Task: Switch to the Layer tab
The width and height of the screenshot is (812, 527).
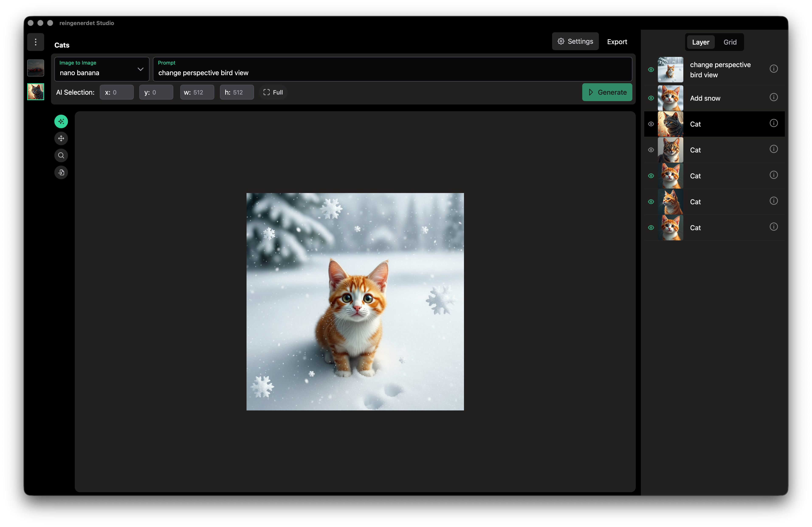Action: 701,42
